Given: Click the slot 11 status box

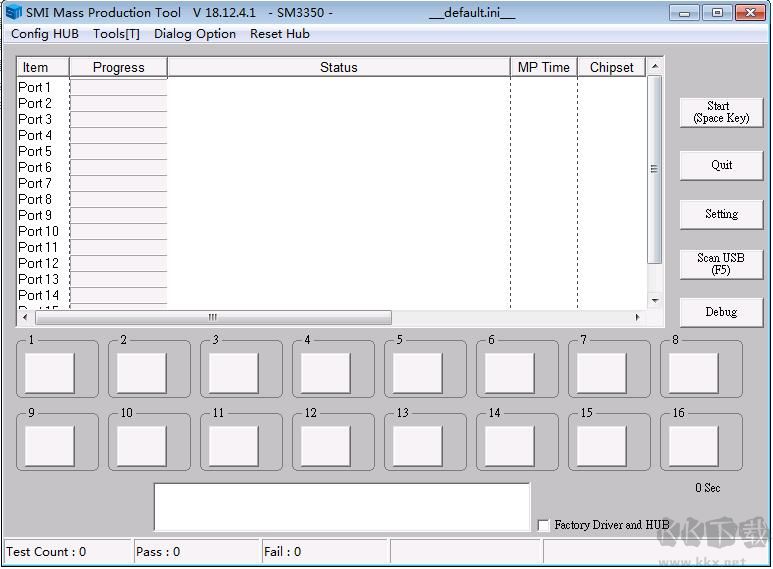Looking at the screenshot, I should pyautogui.click(x=234, y=446).
